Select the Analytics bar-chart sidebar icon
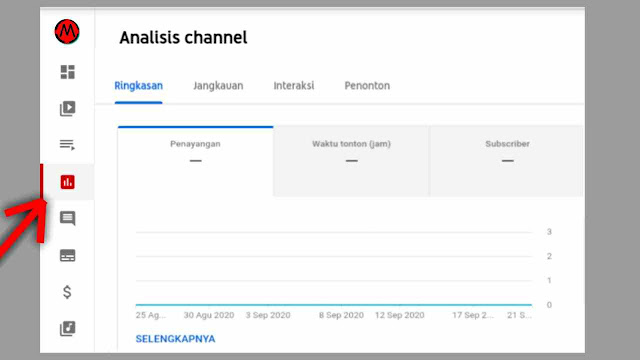640x360 pixels. pyautogui.click(x=67, y=182)
